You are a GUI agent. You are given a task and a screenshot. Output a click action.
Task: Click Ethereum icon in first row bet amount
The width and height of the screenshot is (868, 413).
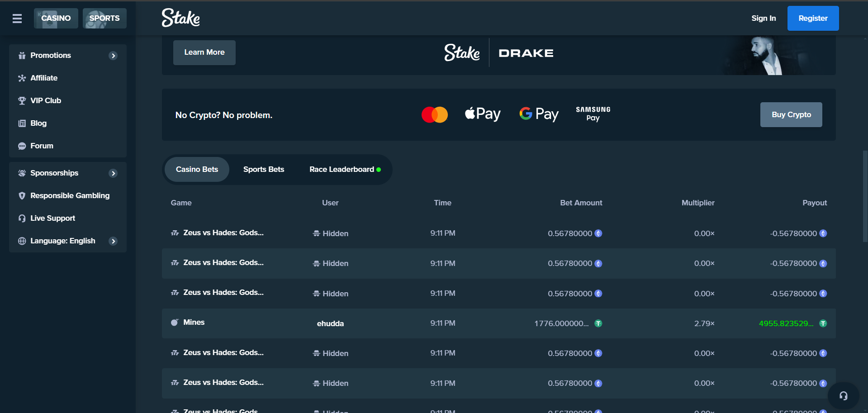pos(598,233)
